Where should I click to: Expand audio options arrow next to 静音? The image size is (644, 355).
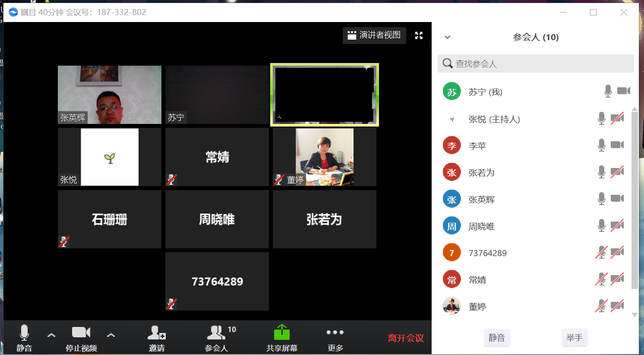[x=51, y=335]
